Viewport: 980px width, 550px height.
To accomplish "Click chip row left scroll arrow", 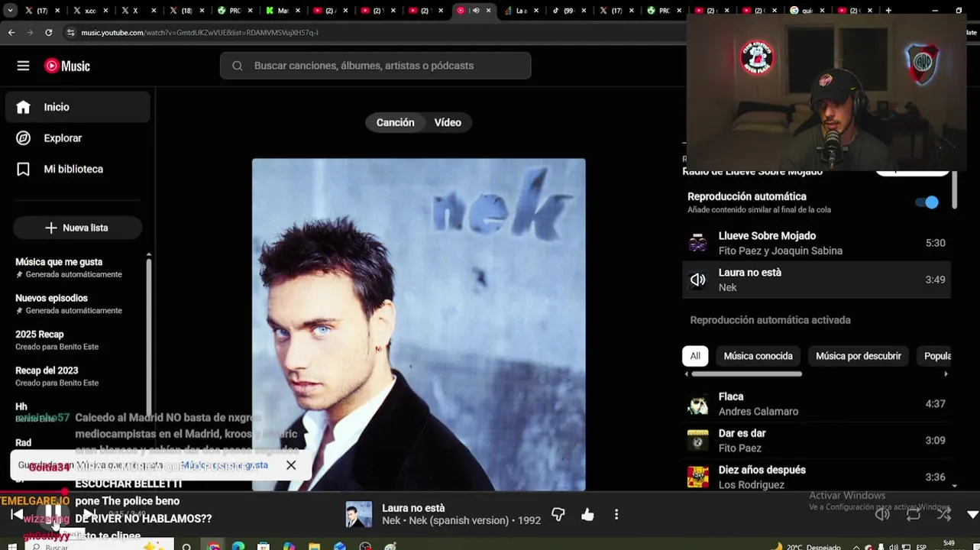I will point(686,374).
